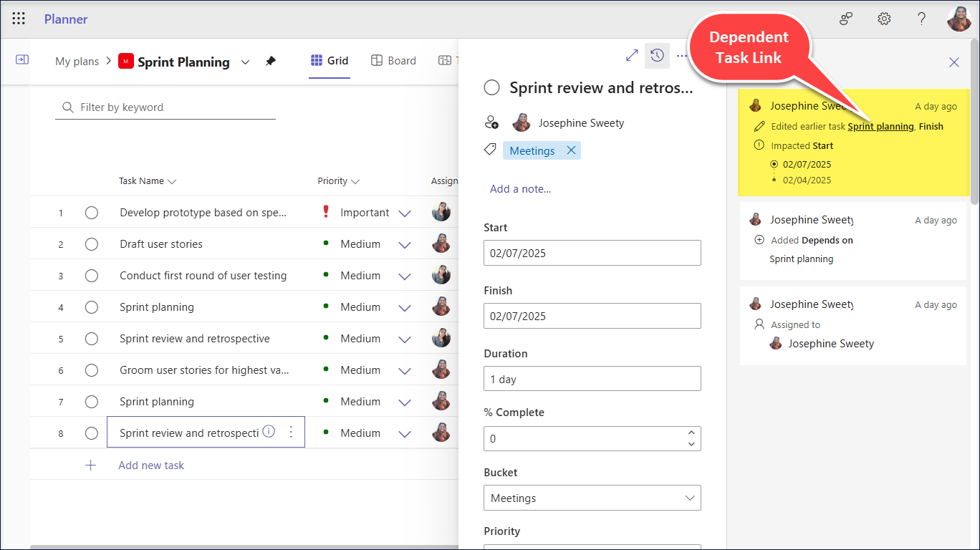This screenshot has height=550, width=980.
Task: Switch to the Board view
Action: (x=393, y=60)
